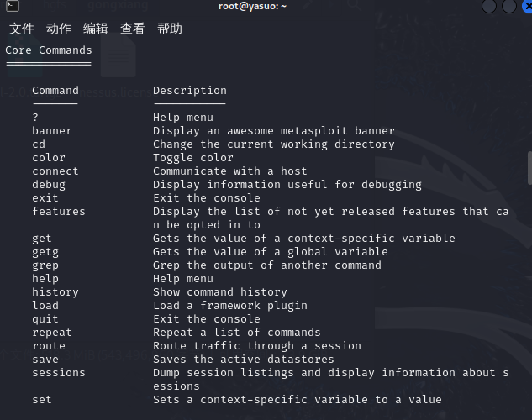Open the 帮助 menu
The width and height of the screenshot is (532, 420).
pos(170,29)
